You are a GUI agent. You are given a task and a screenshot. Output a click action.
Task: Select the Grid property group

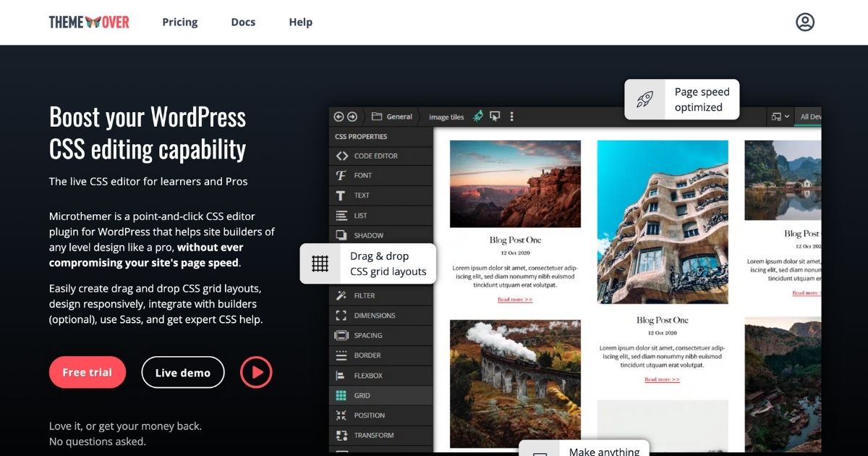381,395
